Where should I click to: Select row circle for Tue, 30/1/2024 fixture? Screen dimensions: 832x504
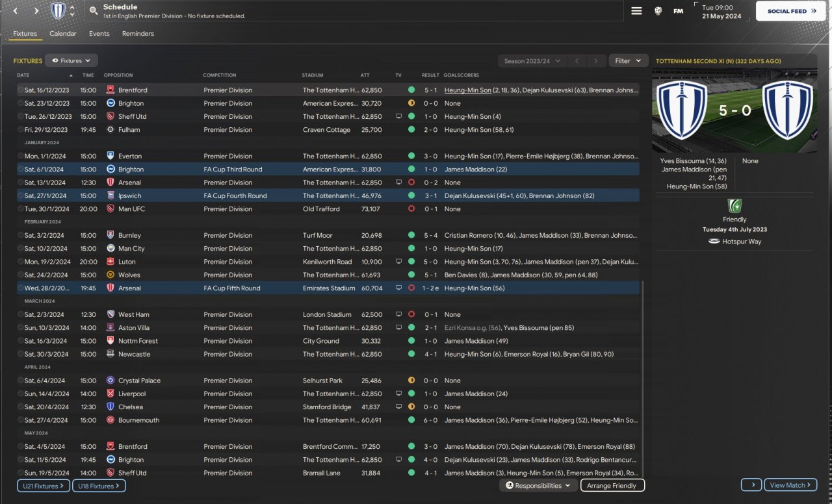[x=20, y=209]
